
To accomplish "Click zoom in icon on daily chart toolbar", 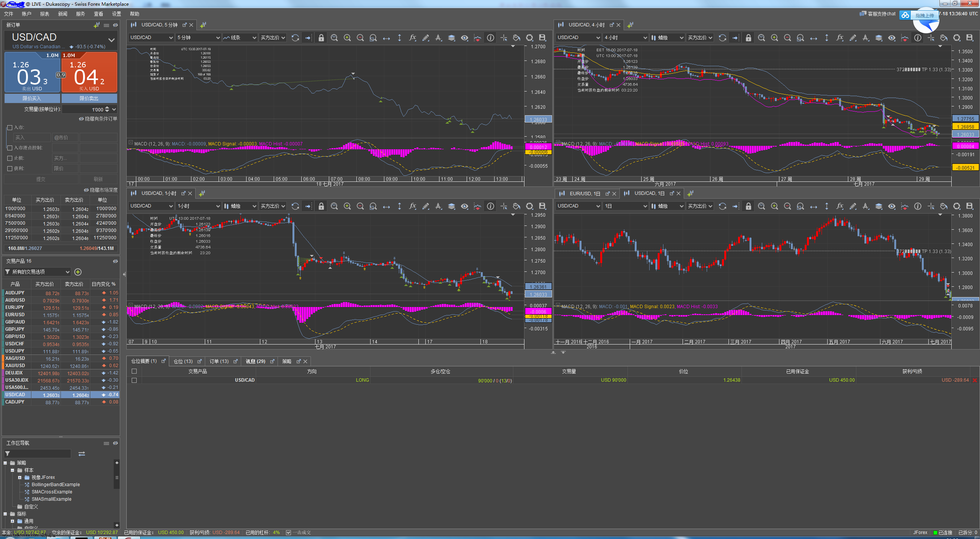I will 774,206.
